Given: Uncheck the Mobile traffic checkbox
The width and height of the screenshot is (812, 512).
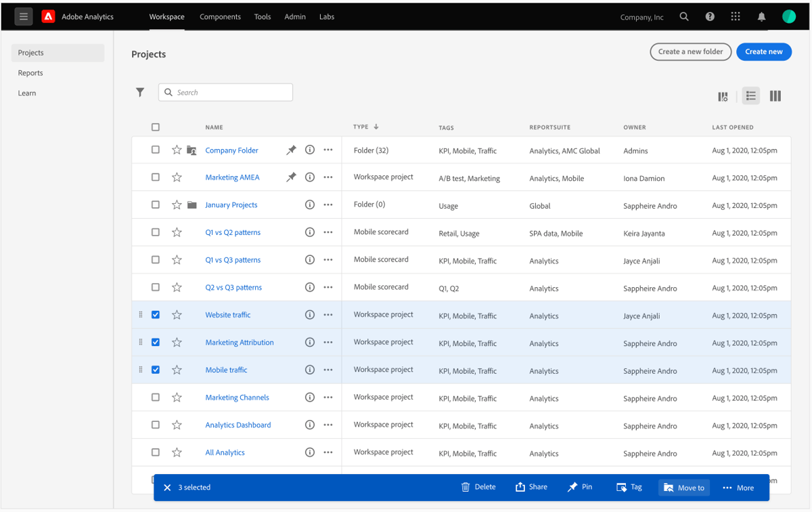Looking at the screenshot, I should pos(155,370).
